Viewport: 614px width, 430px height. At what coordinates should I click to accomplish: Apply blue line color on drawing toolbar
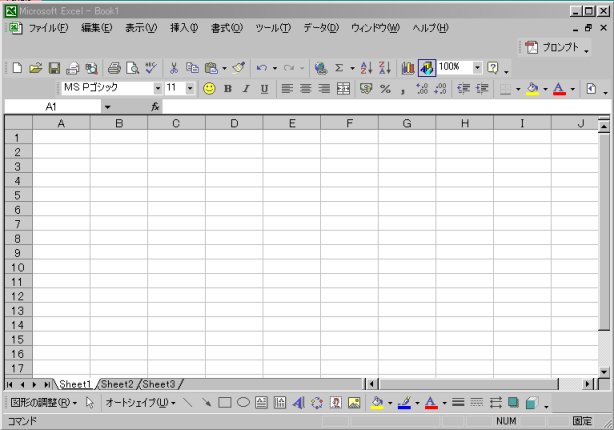404,402
